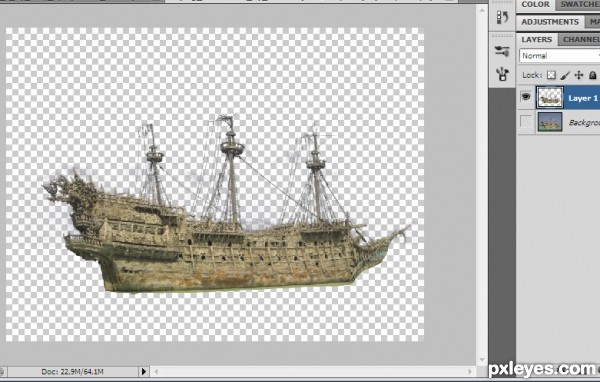
Task: Switch to the Channels tab
Action: 580,39
